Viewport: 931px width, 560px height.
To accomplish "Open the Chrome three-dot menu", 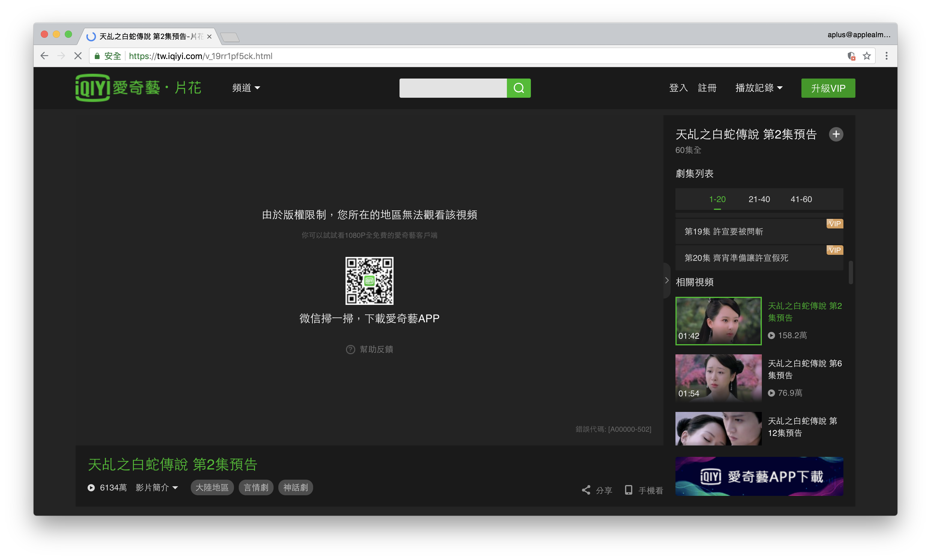I will [x=886, y=56].
